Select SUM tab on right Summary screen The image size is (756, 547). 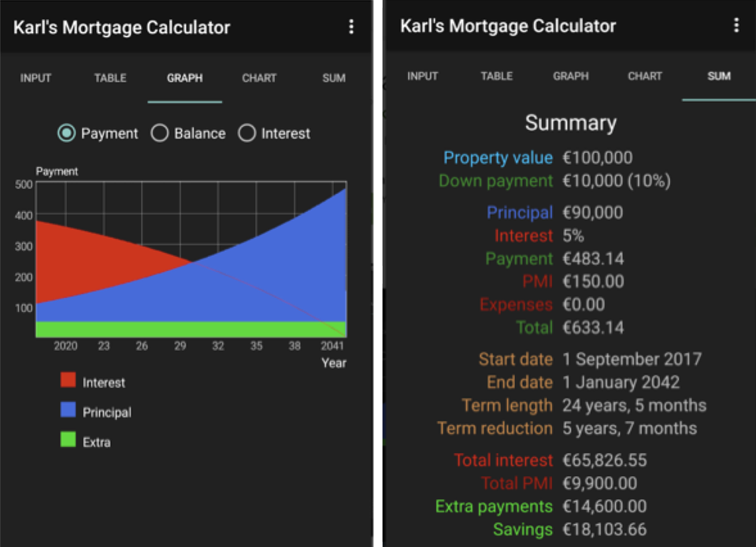[x=719, y=76]
